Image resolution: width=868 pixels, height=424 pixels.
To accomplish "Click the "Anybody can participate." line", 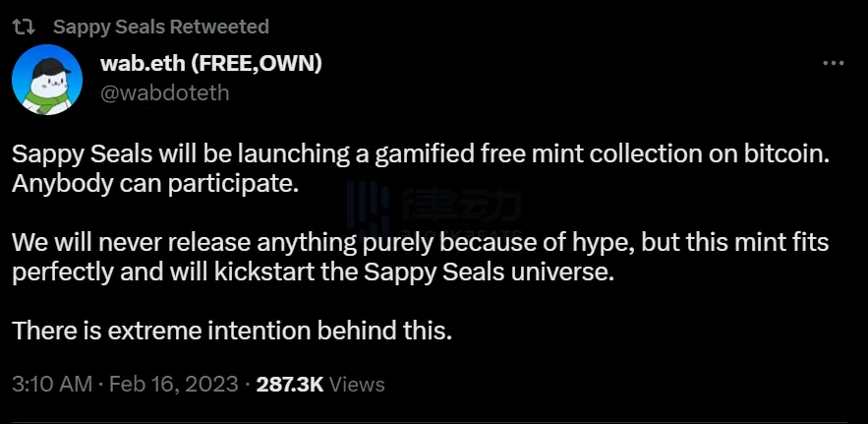I will coord(154,184).
